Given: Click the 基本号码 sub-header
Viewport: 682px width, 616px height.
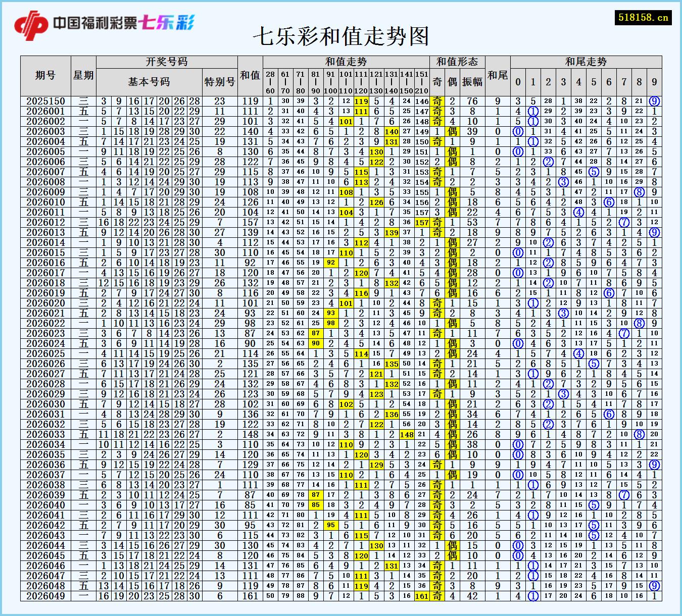Looking at the screenshot, I should 149,82.
